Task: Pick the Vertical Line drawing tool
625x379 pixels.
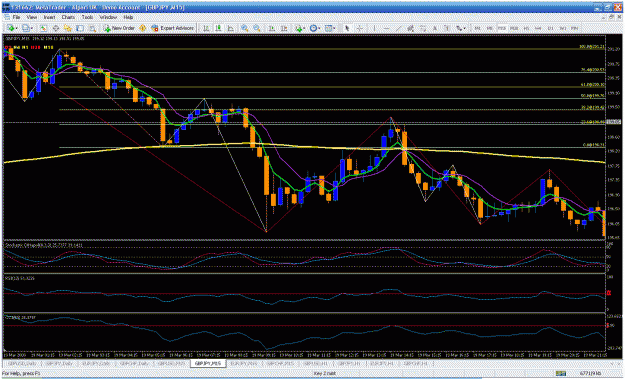Action: tap(374, 28)
